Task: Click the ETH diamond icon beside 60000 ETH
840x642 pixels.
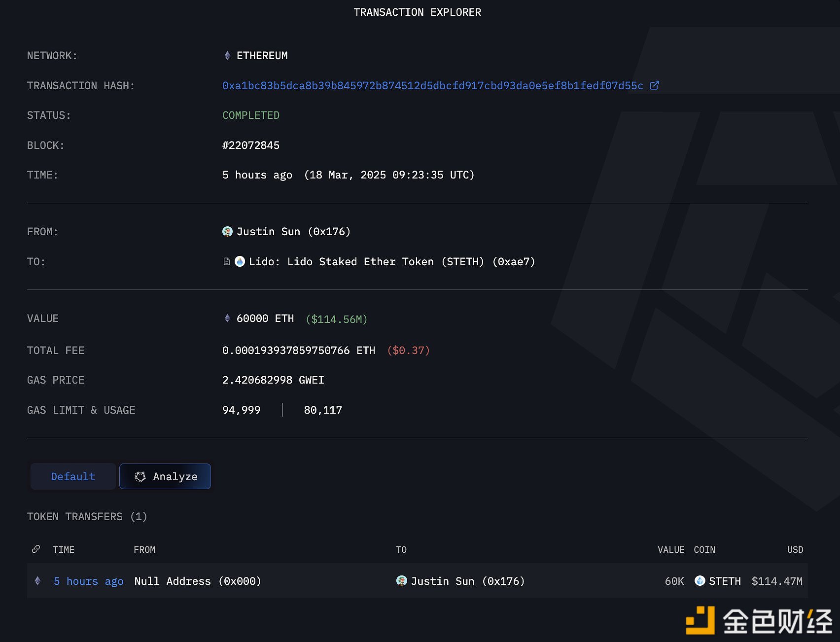Action: click(227, 318)
